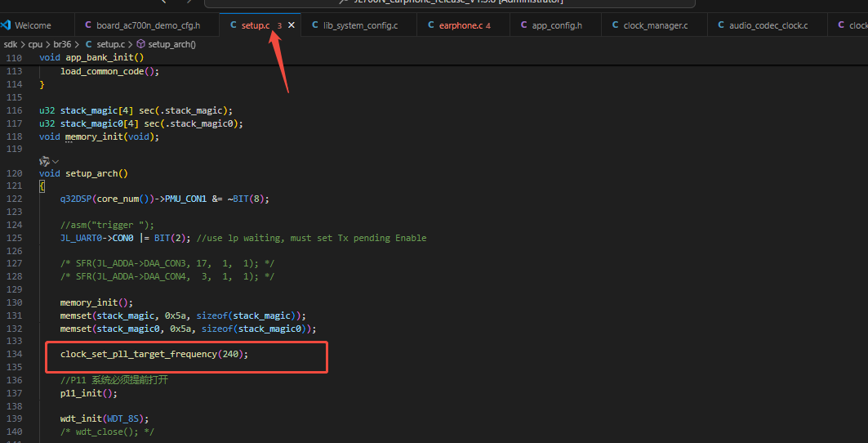
Task: Click line number 134 in gutter
Action: tap(15, 354)
